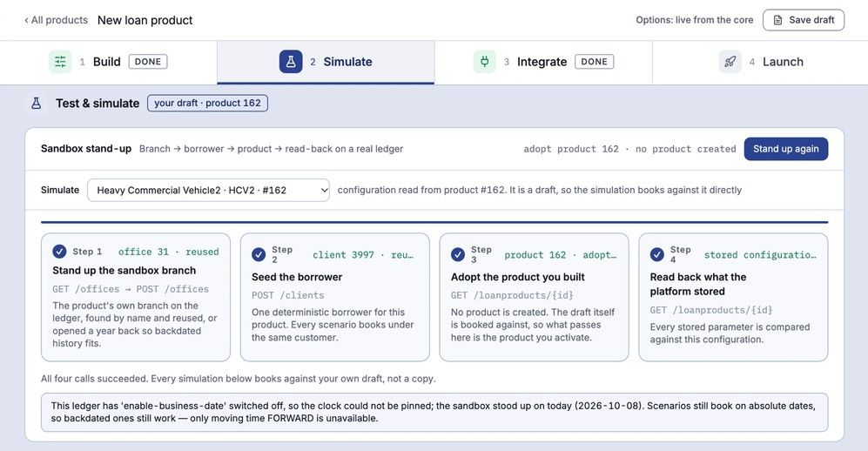Click Step 4 checkmark icon

click(x=657, y=254)
